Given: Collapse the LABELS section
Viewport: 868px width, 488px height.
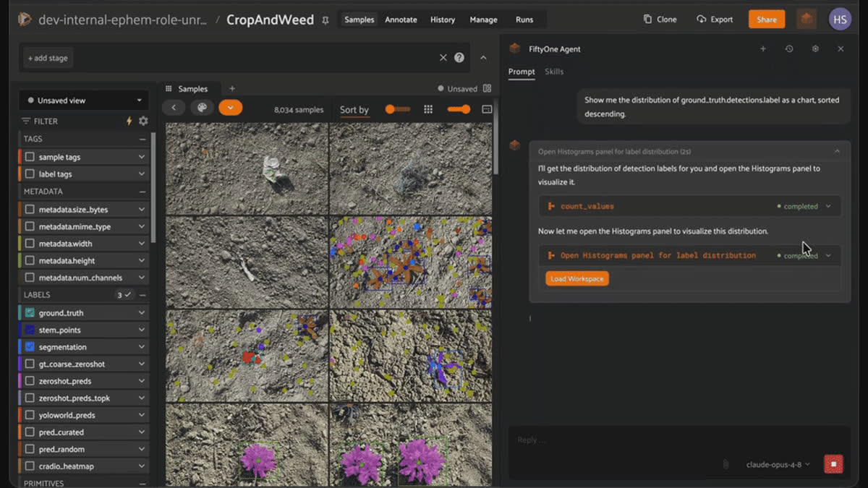Looking at the screenshot, I should coord(142,295).
